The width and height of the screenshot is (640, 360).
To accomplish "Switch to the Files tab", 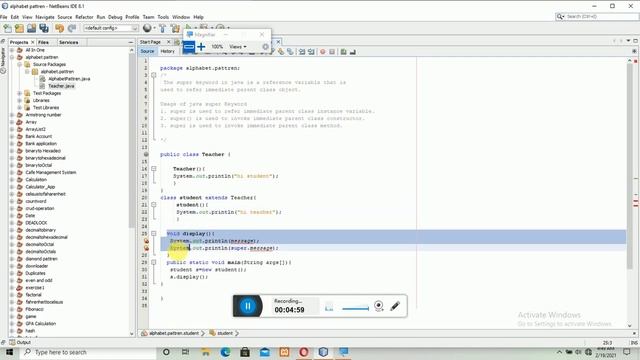I will coord(43,42).
